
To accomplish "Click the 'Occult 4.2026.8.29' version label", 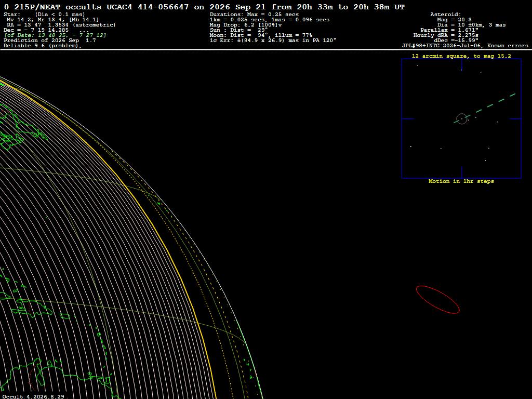I will pyautogui.click(x=33, y=396).
